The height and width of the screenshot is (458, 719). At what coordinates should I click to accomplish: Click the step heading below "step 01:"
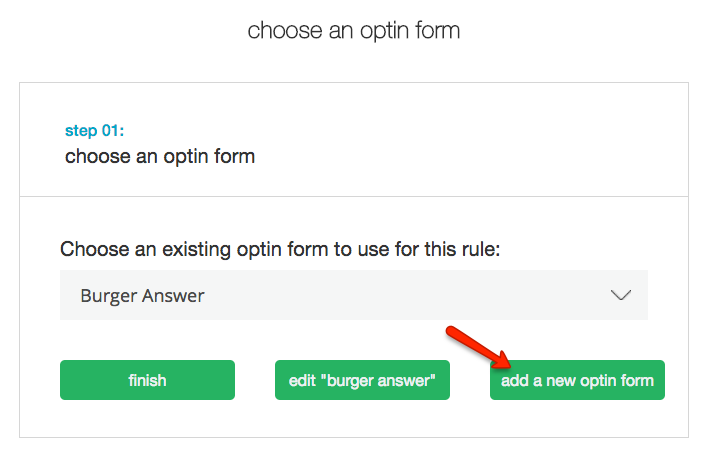tap(160, 156)
